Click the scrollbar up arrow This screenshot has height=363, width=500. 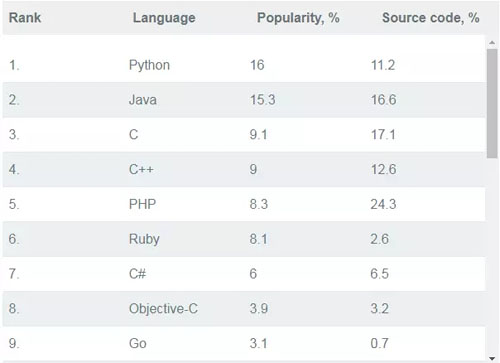coord(492,43)
